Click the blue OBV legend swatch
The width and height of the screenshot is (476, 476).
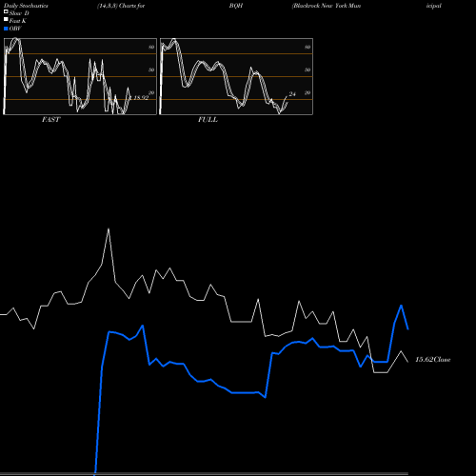[x=6, y=29]
